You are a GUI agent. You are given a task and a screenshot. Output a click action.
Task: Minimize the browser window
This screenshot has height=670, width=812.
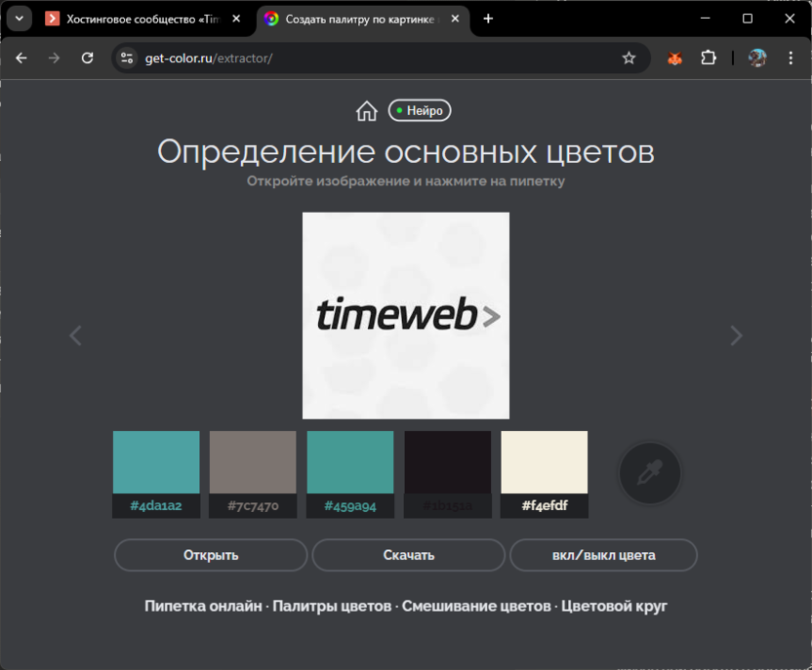click(x=705, y=19)
